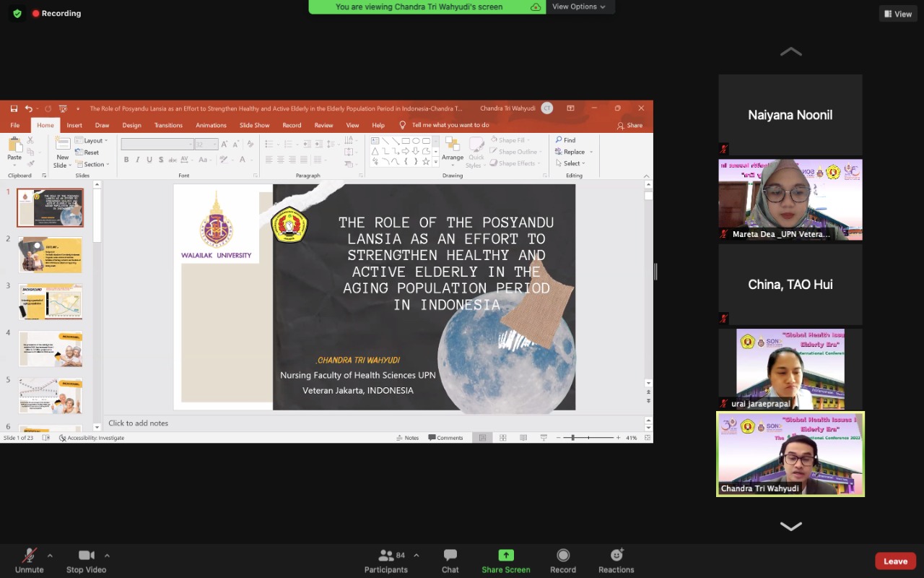Unmute the microphone
924x578 pixels.
(29, 560)
